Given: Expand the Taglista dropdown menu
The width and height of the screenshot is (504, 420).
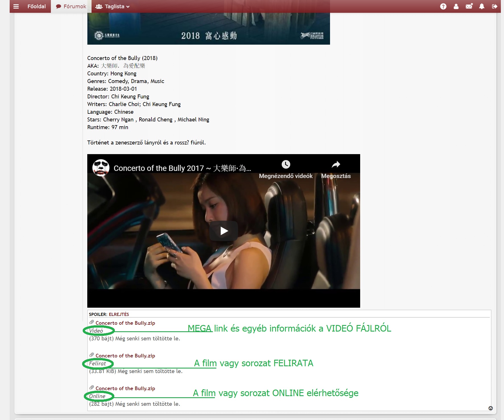Looking at the screenshot, I should (x=113, y=6).
